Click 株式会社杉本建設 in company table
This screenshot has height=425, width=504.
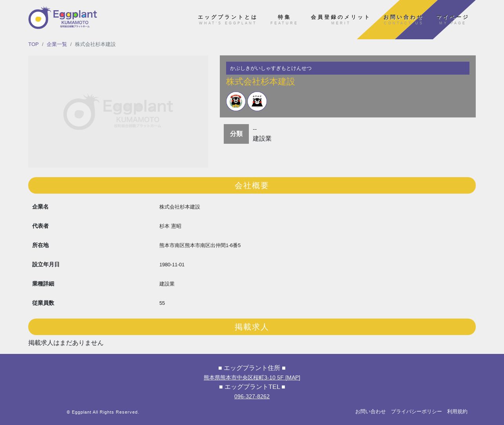pyautogui.click(x=180, y=207)
